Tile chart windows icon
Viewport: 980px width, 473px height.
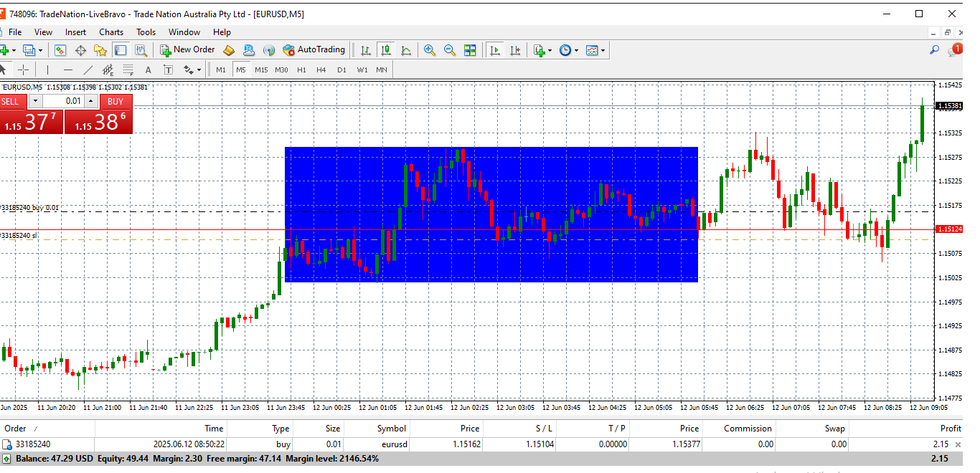pyautogui.click(x=470, y=50)
